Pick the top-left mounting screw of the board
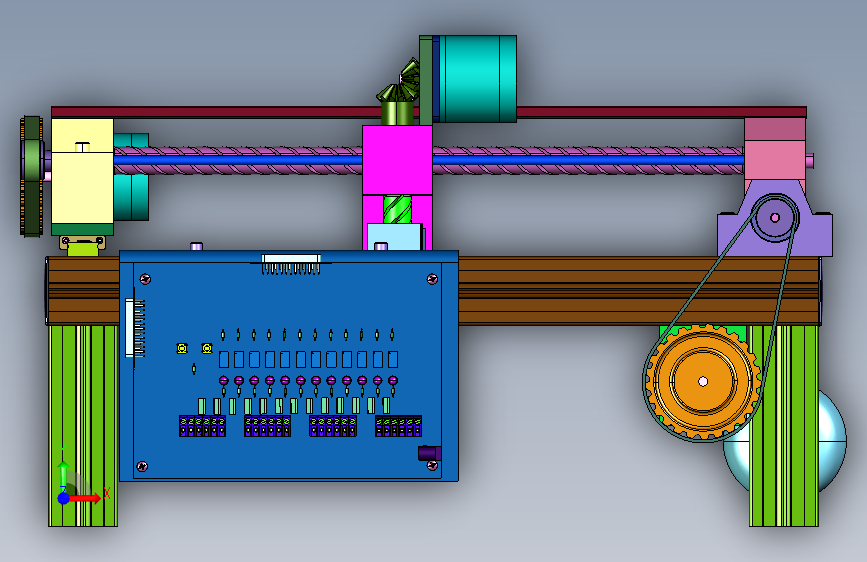Screen dimensions: 867x562 (x=145, y=279)
